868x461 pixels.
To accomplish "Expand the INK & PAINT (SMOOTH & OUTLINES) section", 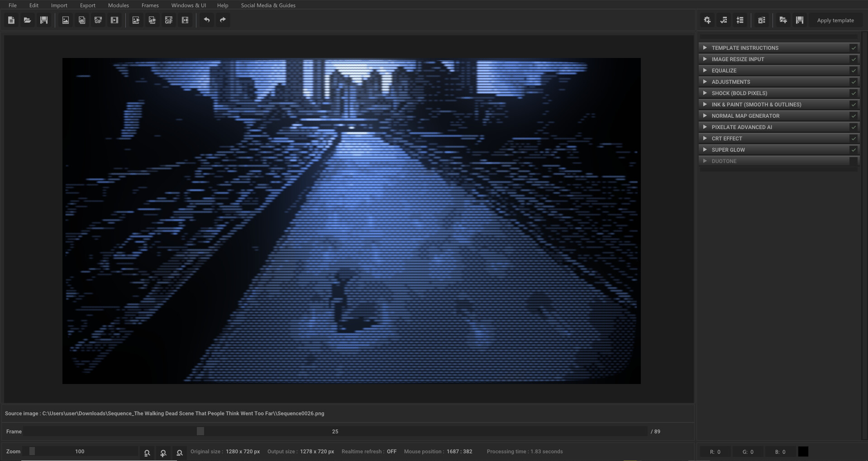I will point(706,104).
